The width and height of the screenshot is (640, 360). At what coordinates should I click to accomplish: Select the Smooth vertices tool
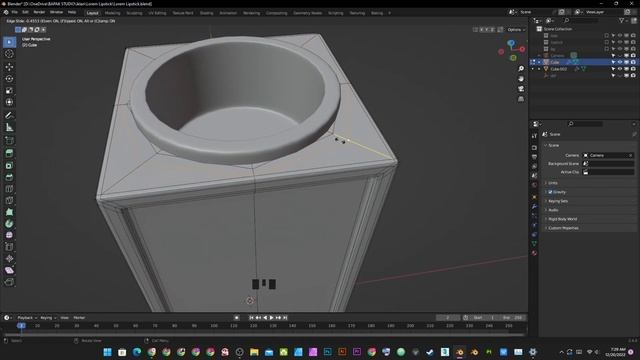click(x=9, y=235)
